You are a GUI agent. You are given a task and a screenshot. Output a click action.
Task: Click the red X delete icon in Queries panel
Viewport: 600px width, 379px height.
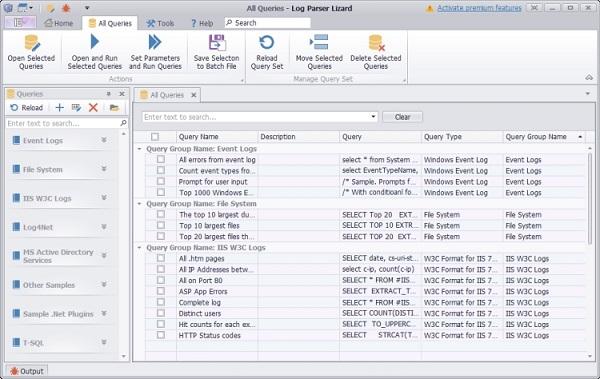pyautogui.click(x=93, y=108)
